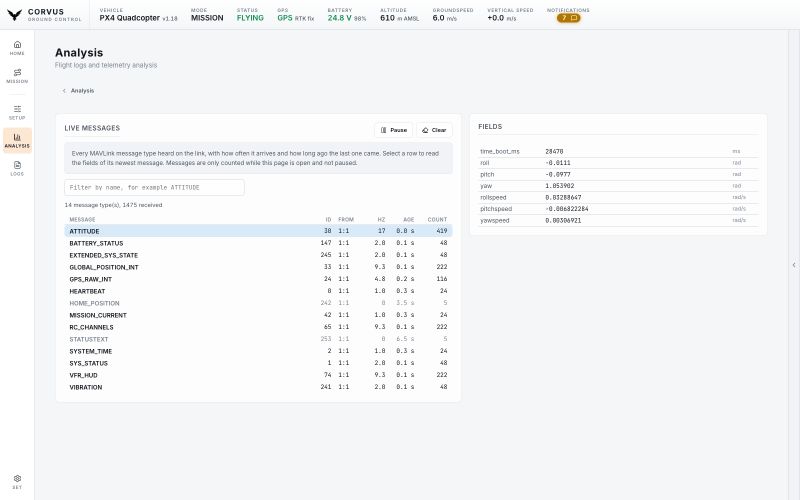This screenshot has height=500, width=800.
Task: Open the Setup sidebar item
Action: (x=17, y=112)
